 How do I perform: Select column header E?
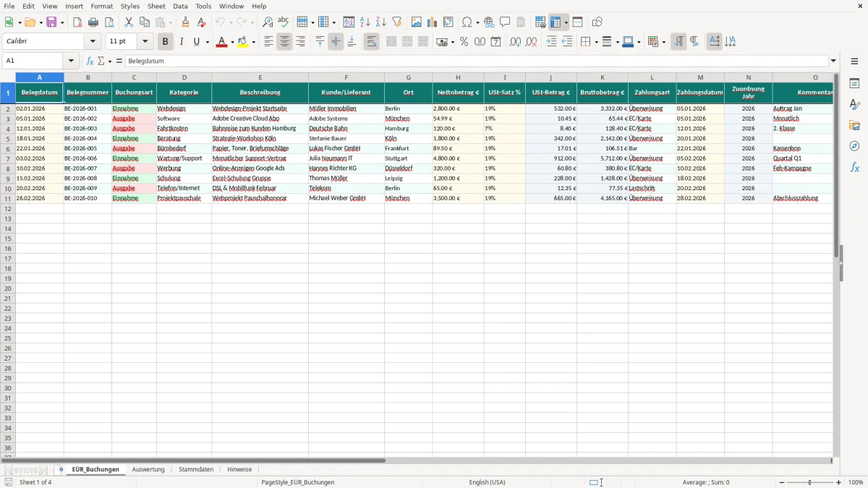(260, 77)
